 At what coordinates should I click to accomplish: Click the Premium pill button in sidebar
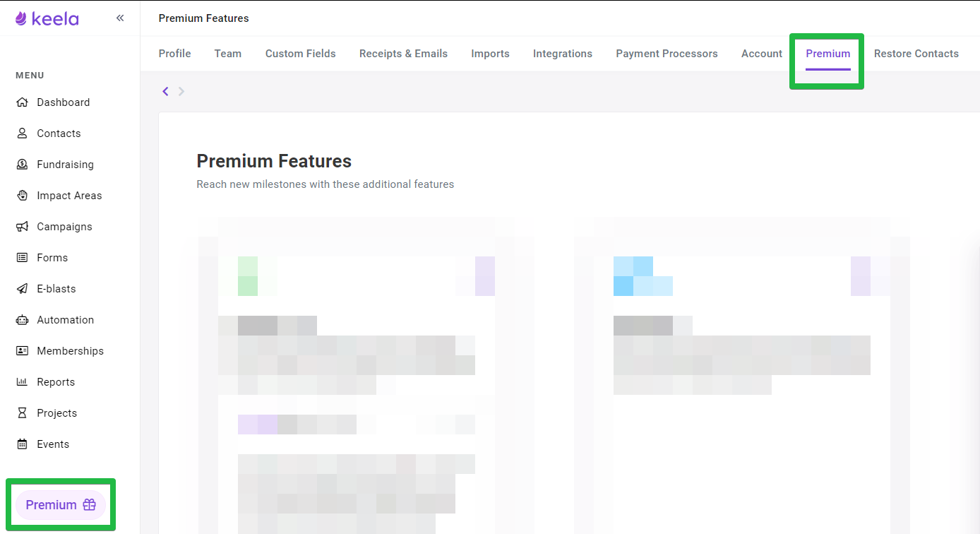(61, 505)
